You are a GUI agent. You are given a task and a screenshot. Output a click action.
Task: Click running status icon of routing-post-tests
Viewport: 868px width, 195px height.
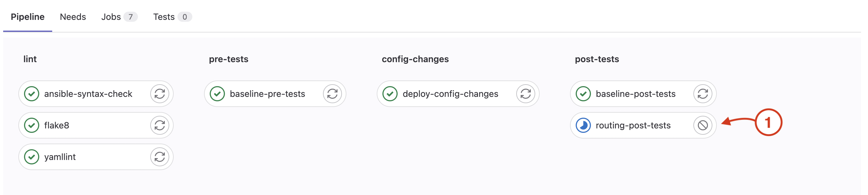coord(583,125)
